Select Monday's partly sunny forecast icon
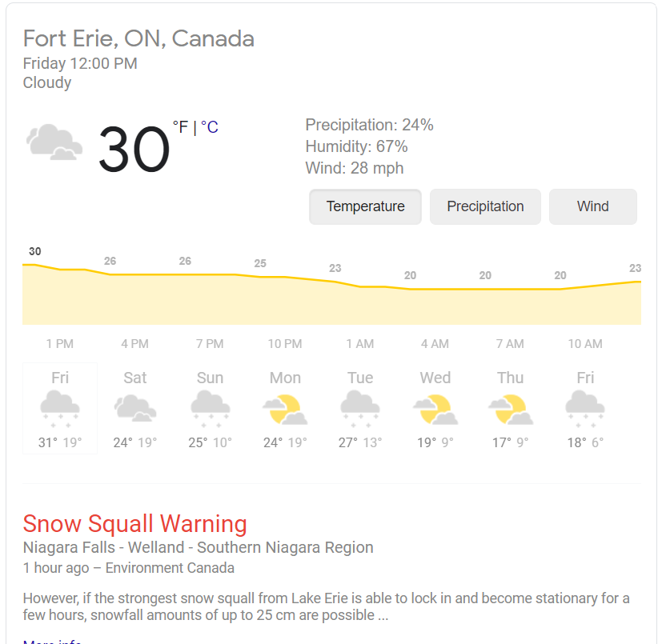This screenshot has height=644, width=658. tap(285, 410)
